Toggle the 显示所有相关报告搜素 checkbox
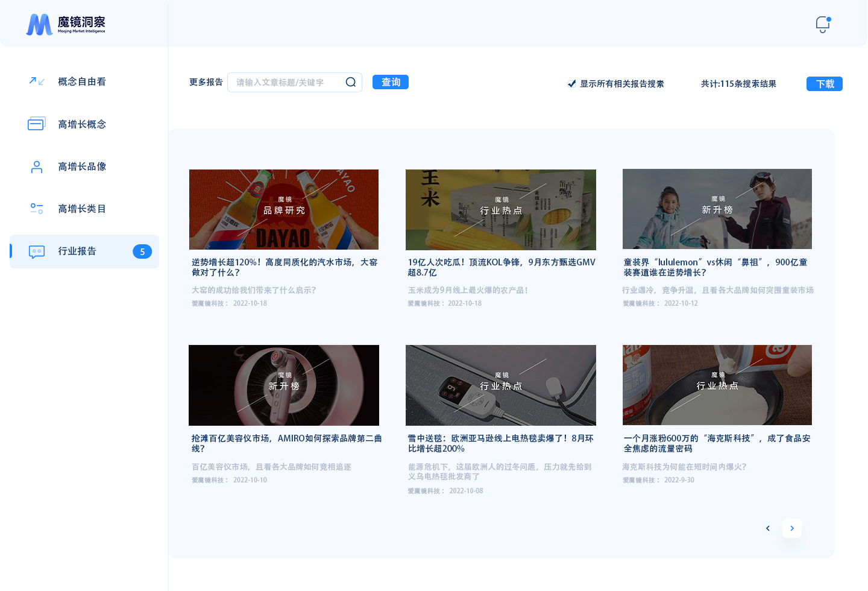 [x=571, y=84]
